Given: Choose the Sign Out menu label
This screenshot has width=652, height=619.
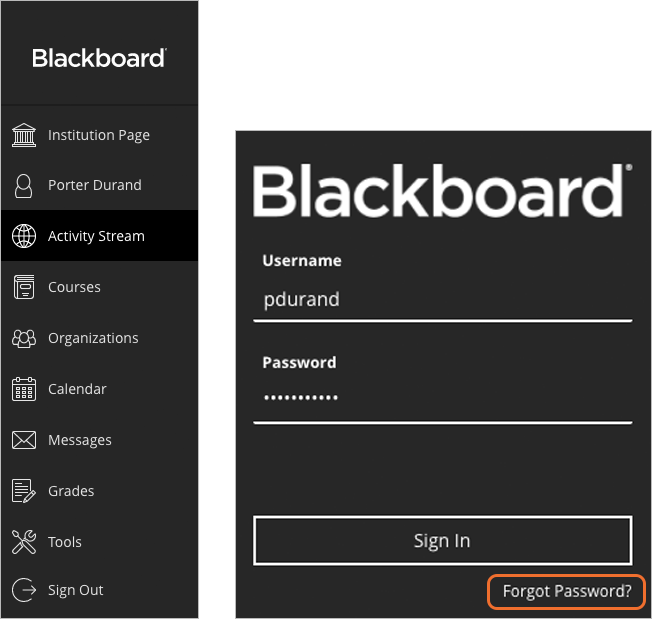Looking at the screenshot, I should [x=75, y=590].
